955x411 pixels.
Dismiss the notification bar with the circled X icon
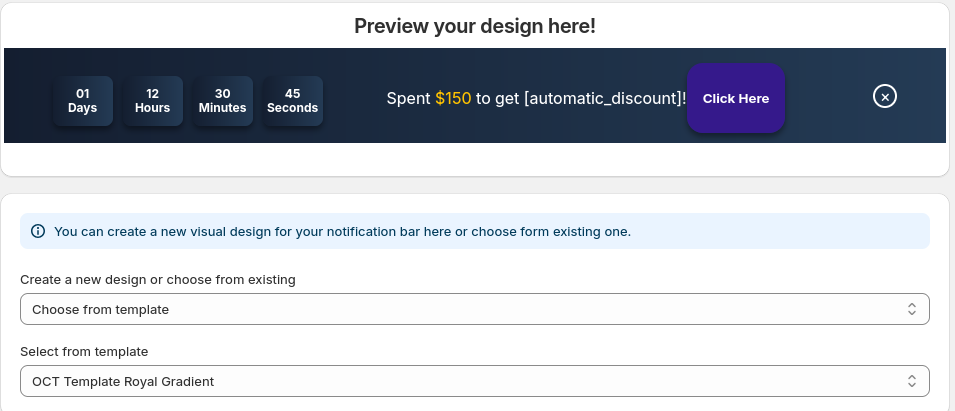pyautogui.click(x=884, y=96)
